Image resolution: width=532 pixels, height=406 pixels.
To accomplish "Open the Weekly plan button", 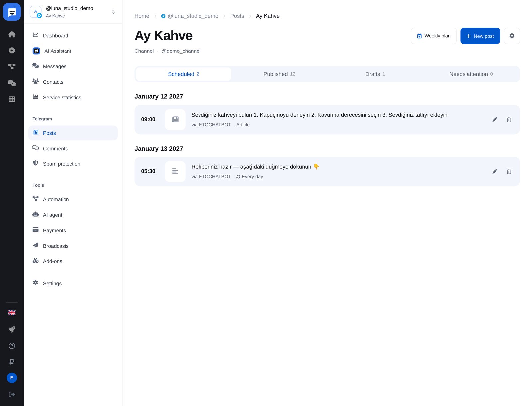I will [434, 36].
